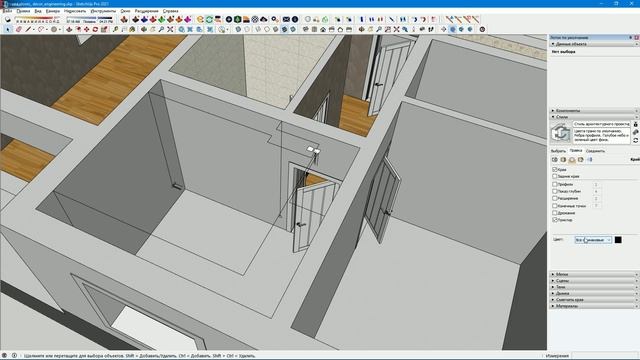Set Top standard view
Viewport: 640px width, 360px height.
(314, 29)
